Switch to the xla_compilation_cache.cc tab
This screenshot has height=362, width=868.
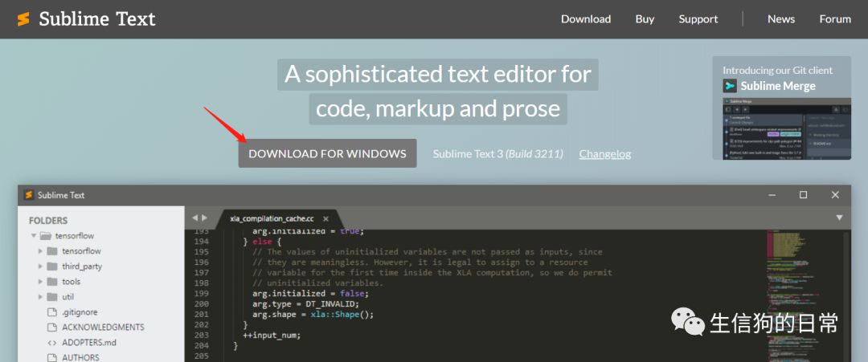point(272,219)
